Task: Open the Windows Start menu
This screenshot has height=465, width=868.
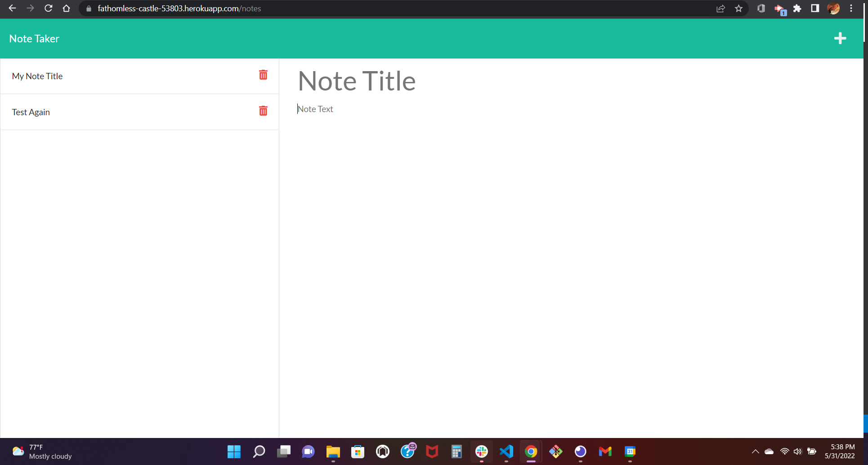Action: tap(234, 451)
